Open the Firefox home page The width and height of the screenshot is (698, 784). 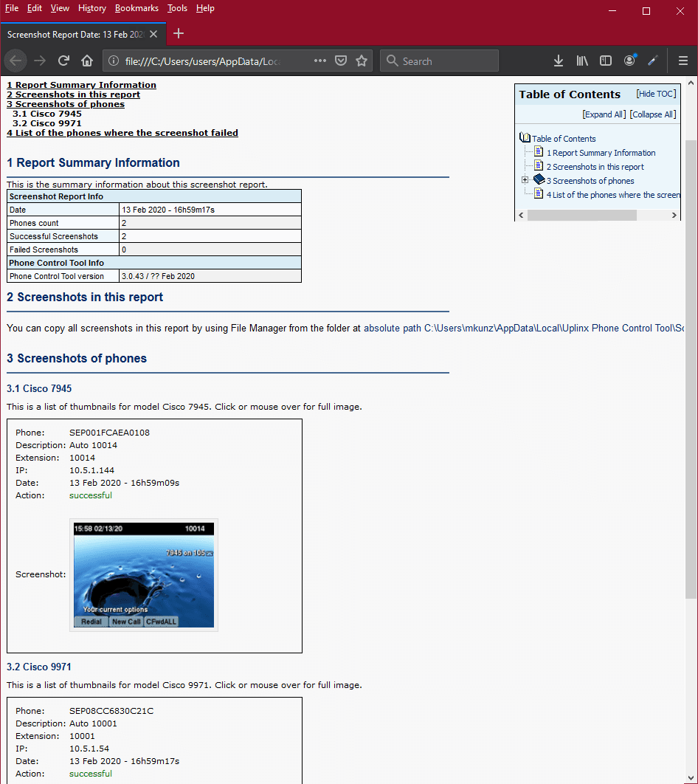87,61
